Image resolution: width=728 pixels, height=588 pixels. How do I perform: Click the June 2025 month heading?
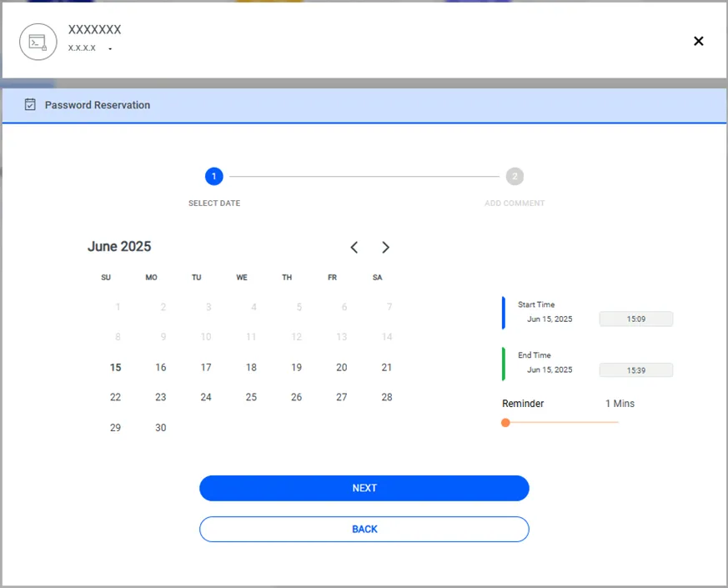pos(119,246)
